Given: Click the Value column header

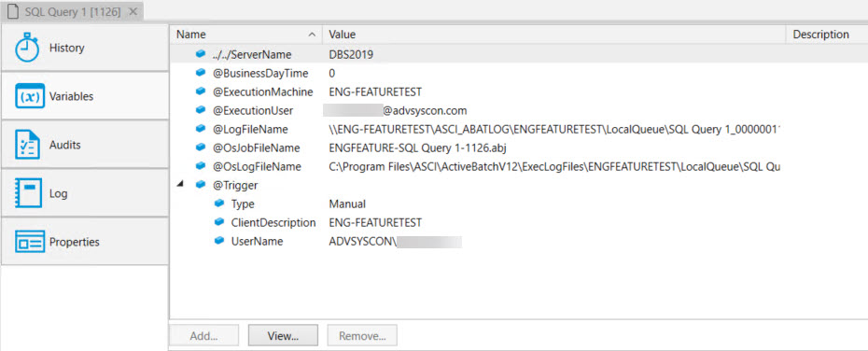Looking at the screenshot, I should pyautogui.click(x=553, y=35).
